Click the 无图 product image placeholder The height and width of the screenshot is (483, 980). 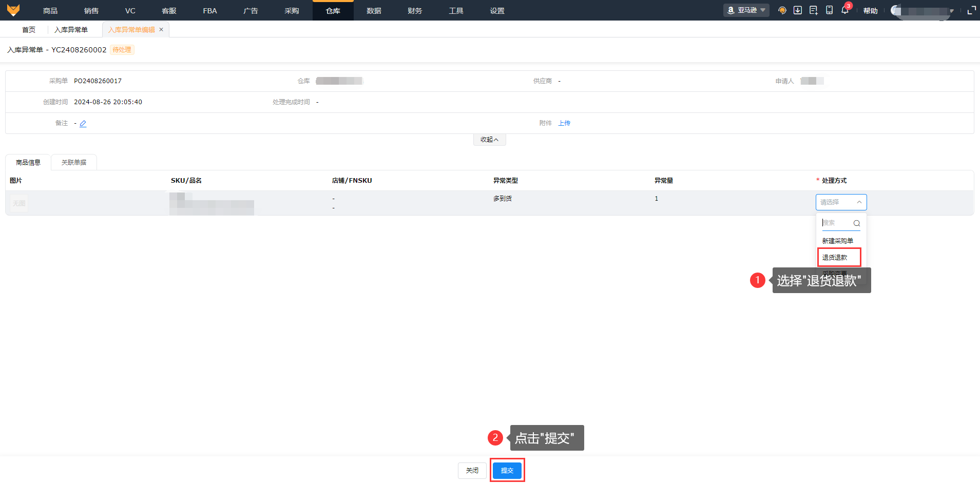point(19,203)
